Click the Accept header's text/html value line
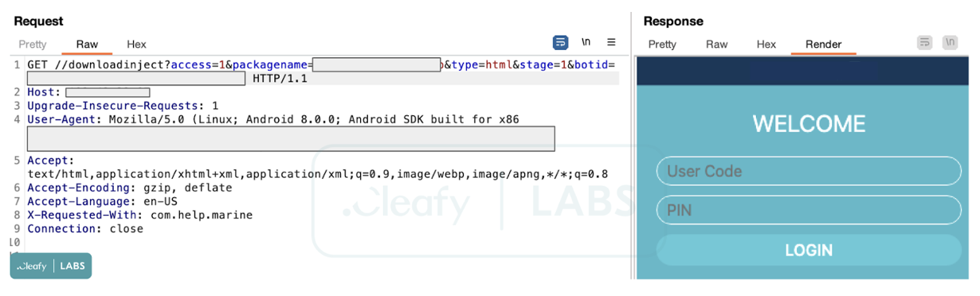 pyautogui.click(x=318, y=173)
